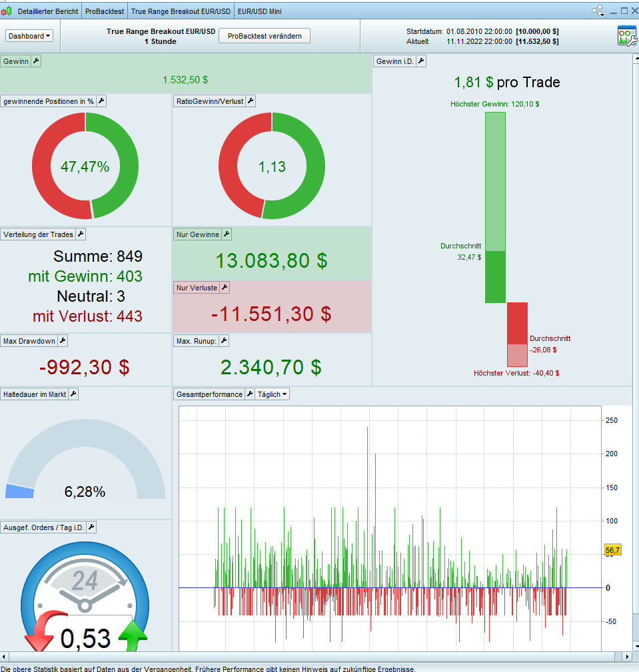Open wrench settings for Gesamtperformance chart
This screenshot has width=639, height=672.
click(x=250, y=394)
